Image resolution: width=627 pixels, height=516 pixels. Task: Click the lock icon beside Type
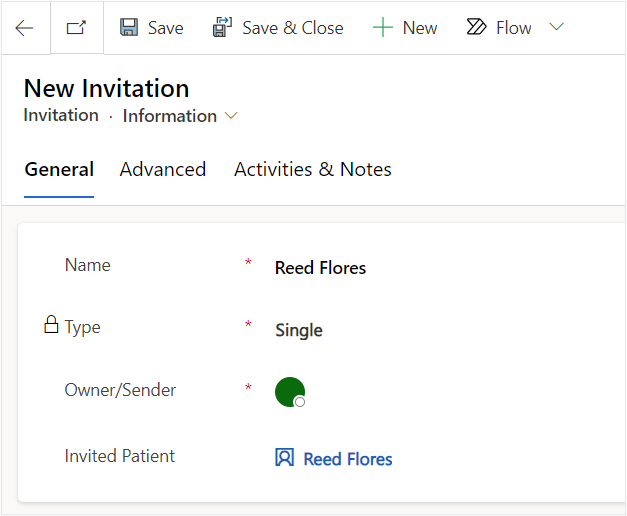tap(51, 324)
